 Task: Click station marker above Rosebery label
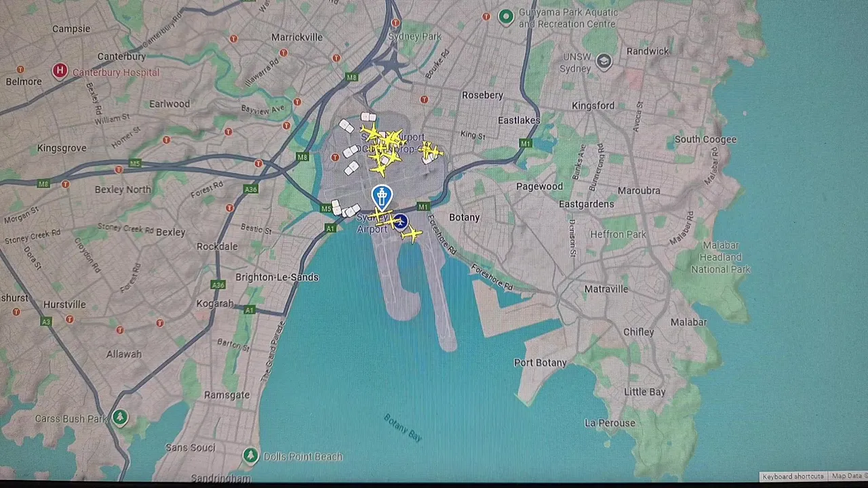click(425, 100)
